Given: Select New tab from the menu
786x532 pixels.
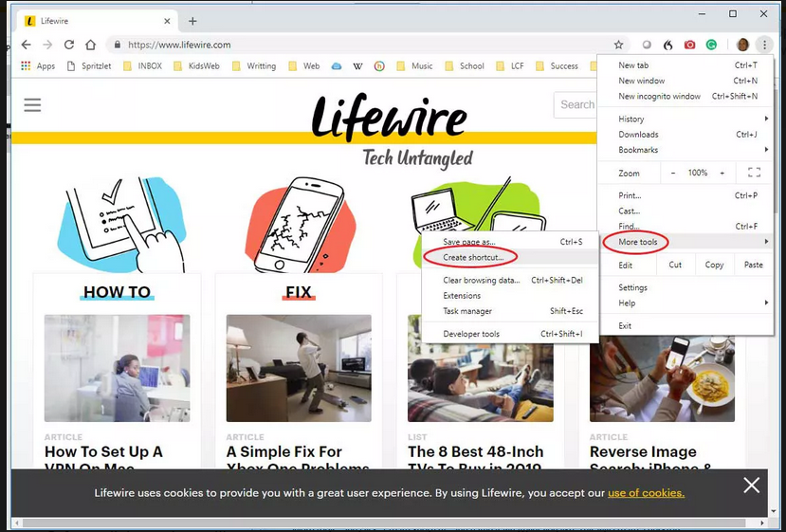Looking at the screenshot, I should pos(685,65).
